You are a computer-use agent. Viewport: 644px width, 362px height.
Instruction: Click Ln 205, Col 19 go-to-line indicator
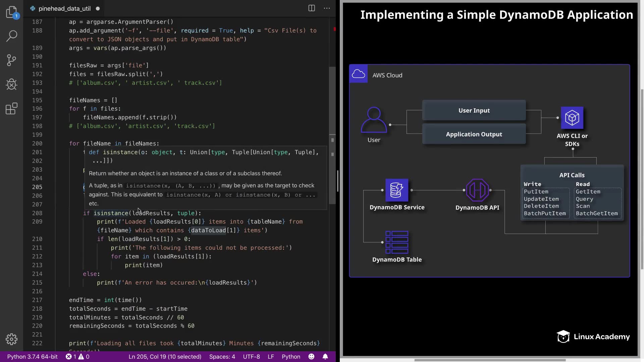point(165,357)
